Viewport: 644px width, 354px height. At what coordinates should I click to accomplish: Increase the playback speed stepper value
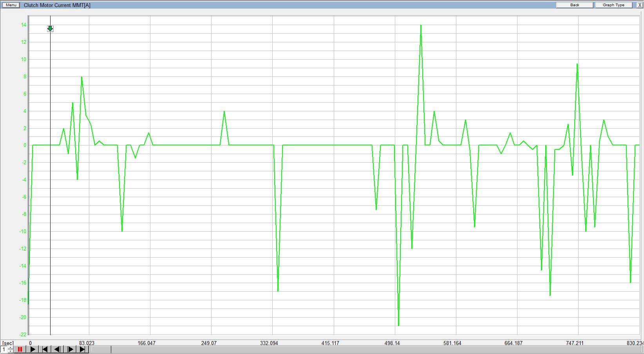pyautogui.click(x=10, y=347)
